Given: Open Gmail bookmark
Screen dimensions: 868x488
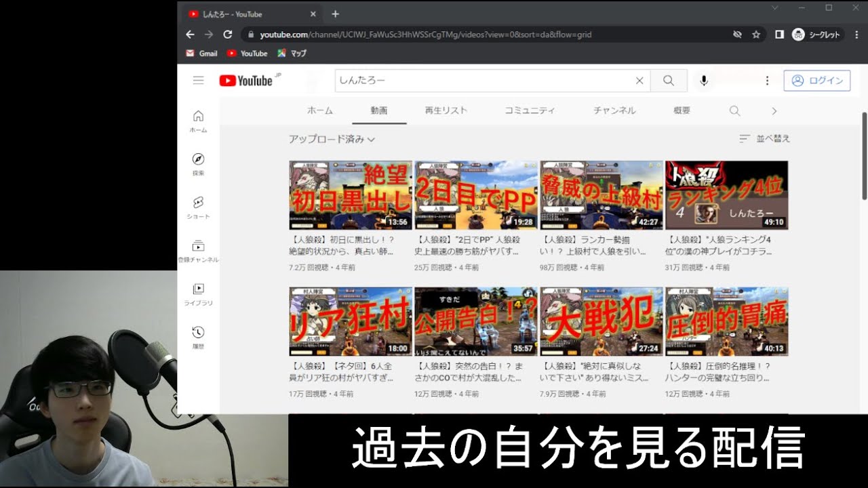Looking at the screenshot, I should tap(201, 53).
